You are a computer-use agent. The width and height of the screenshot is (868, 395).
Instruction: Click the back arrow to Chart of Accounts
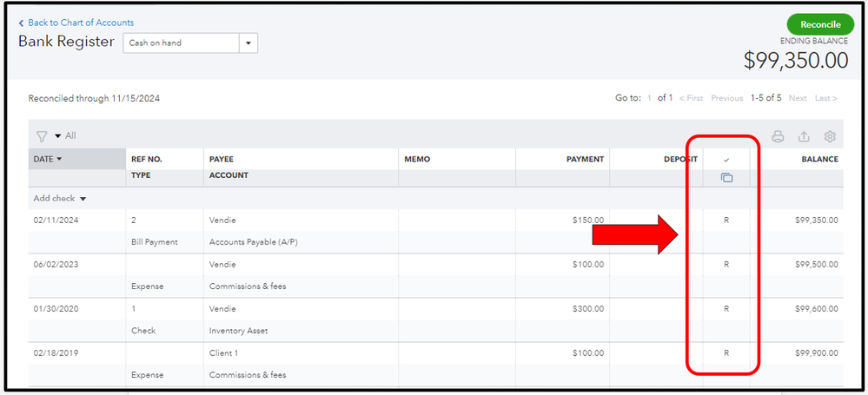(x=22, y=23)
